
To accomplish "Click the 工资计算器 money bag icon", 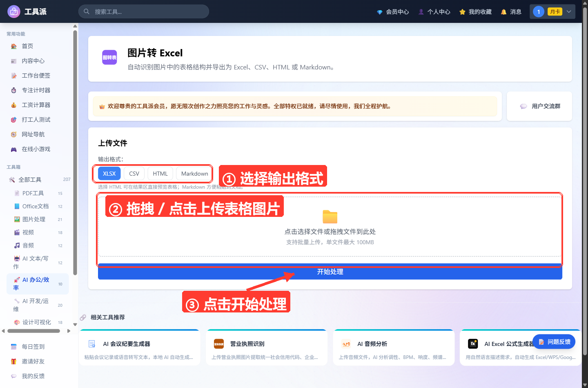I will 14,105.
